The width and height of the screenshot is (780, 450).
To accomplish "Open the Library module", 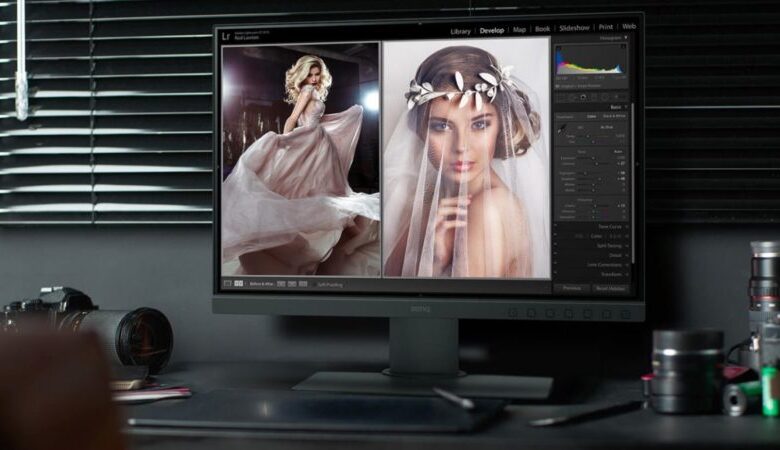I will (460, 31).
